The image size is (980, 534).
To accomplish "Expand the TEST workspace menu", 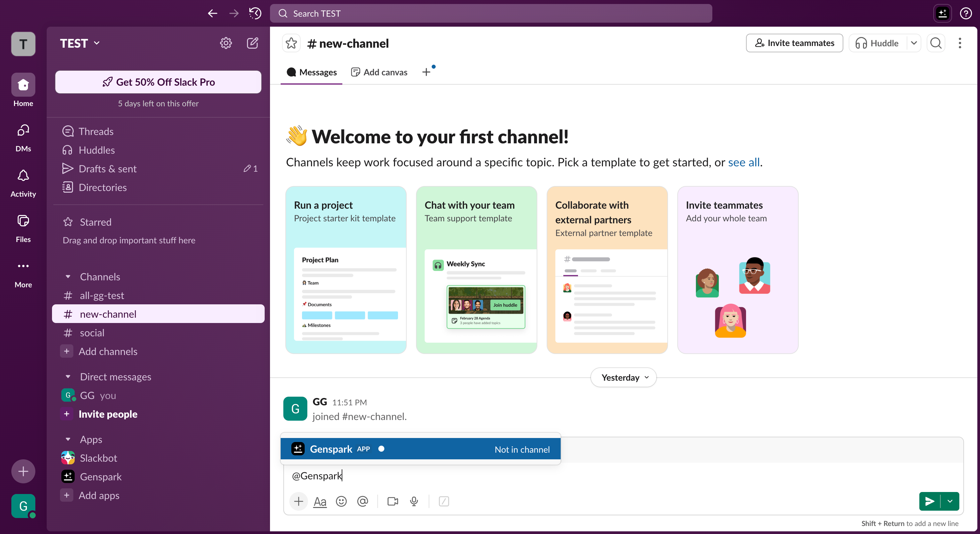I will (x=80, y=43).
